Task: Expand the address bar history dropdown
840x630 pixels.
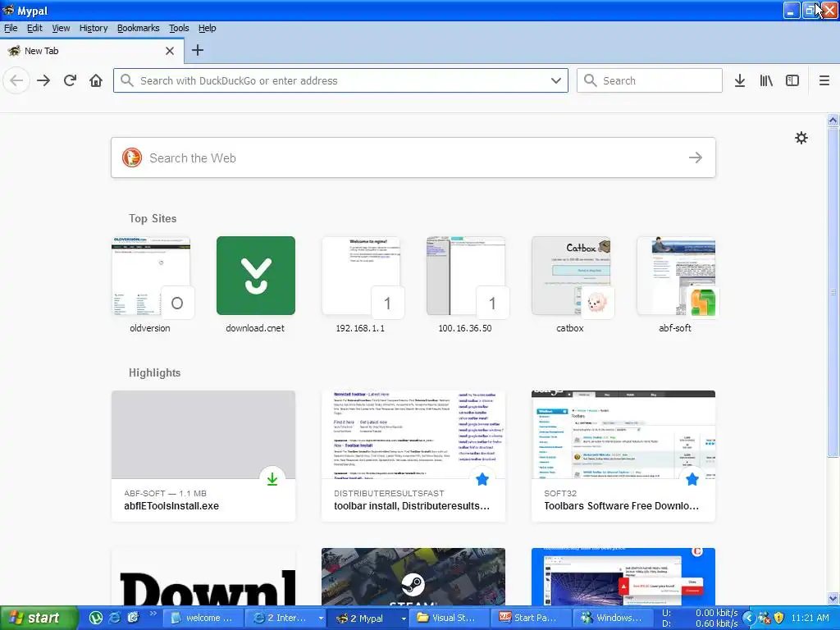Action: click(556, 81)
